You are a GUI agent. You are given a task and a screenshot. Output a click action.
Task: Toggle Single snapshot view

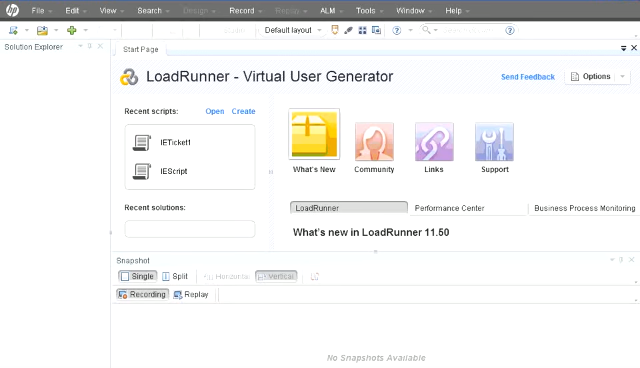(138, 276)
